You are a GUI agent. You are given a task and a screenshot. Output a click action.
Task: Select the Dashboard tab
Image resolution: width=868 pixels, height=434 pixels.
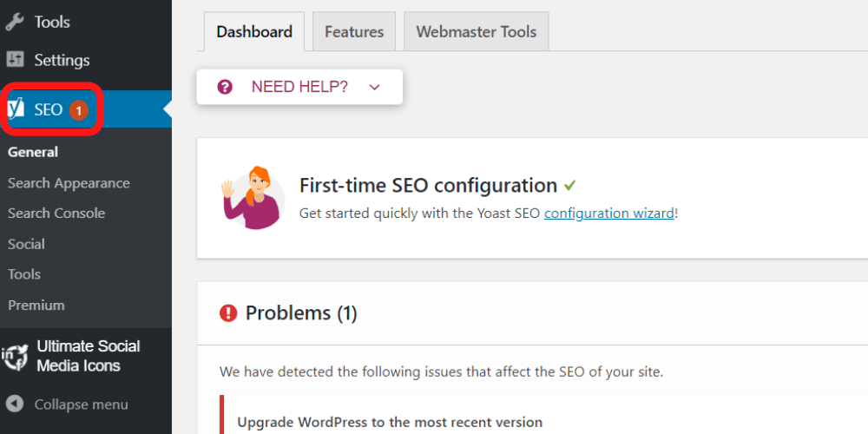coord(254,32)
